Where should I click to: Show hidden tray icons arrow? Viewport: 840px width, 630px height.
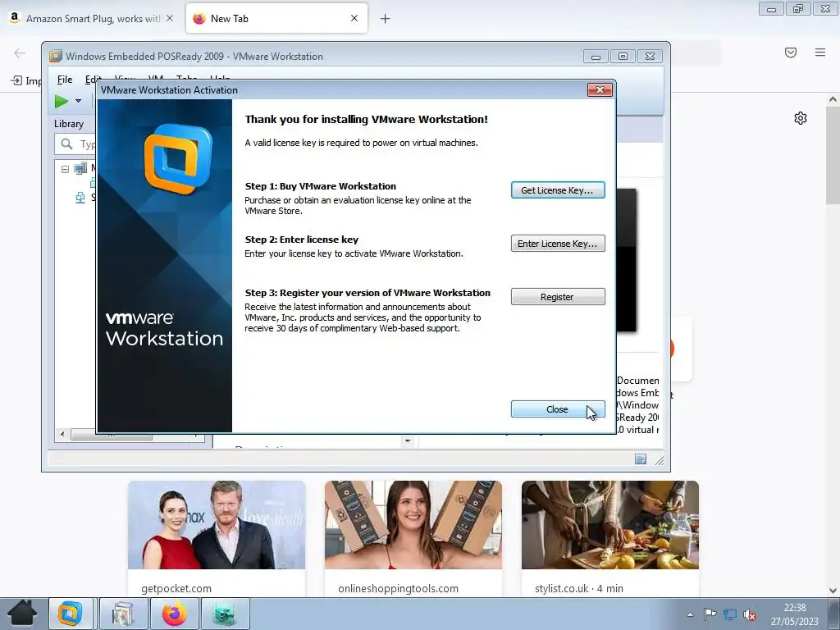tap(691, 614)
